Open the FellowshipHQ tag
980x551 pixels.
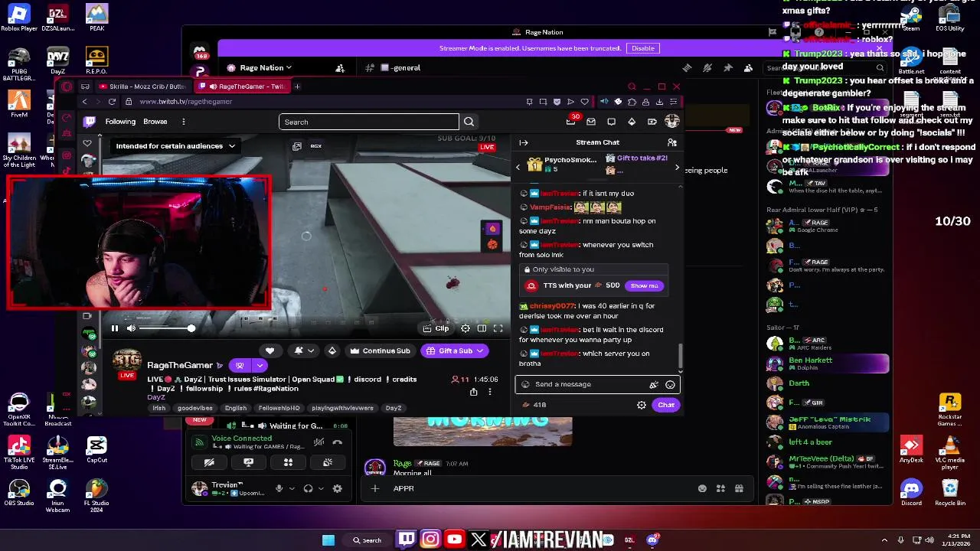(279, 408)
